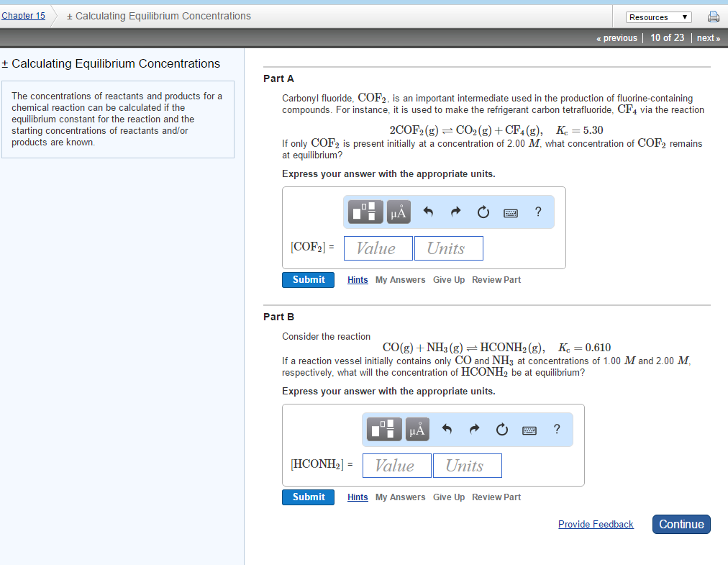
Task: Open Chapter 15 from the breadcrumb
Action: [x=24, y=14]
